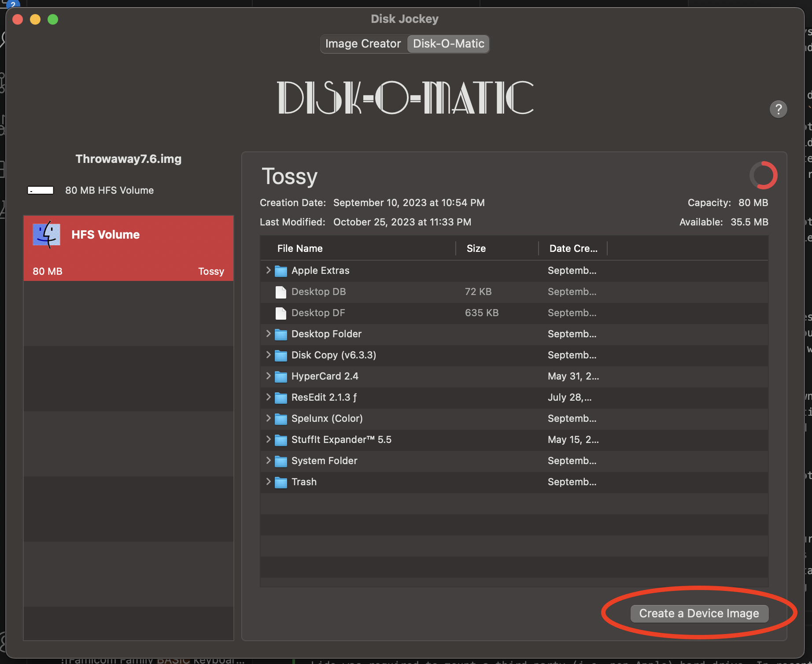Click the System Folder folder icon
This screenshot has width=812, height=664.
click(281, 461)
